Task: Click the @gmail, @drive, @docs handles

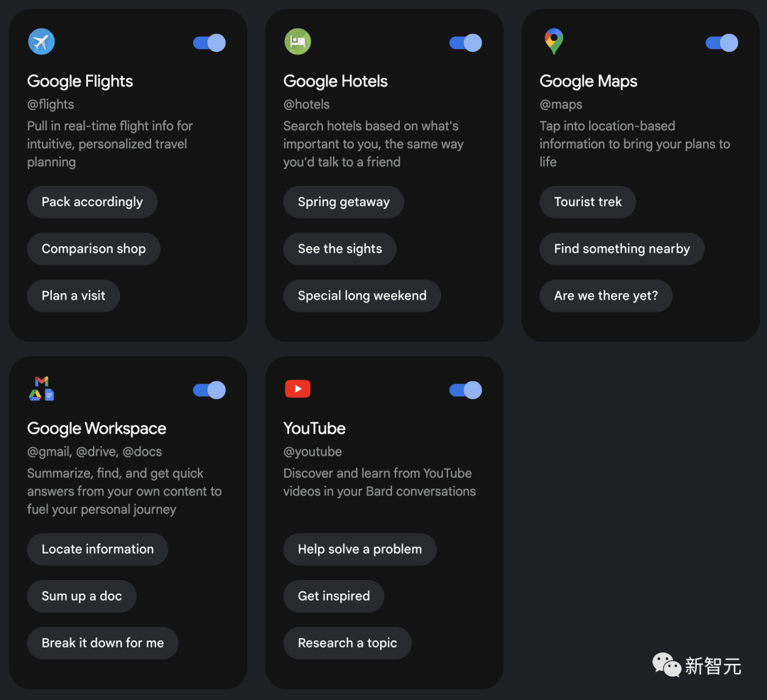Action: pyautogui.click(x=94, y=452)
